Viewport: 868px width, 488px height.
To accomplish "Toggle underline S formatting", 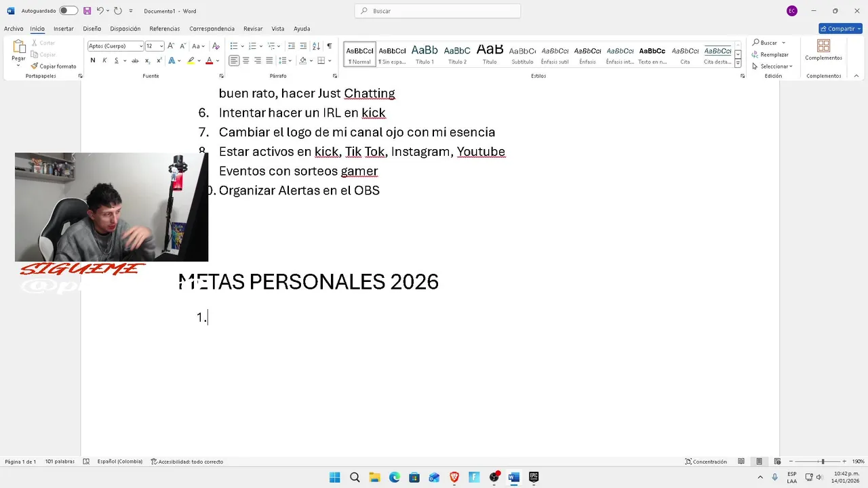I will pos(116,60).
